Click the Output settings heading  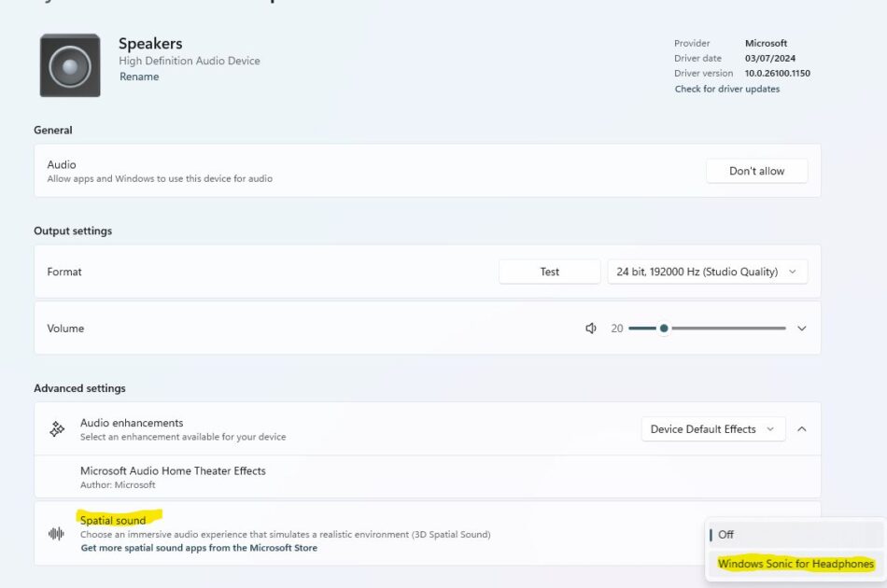click(73, 231)
